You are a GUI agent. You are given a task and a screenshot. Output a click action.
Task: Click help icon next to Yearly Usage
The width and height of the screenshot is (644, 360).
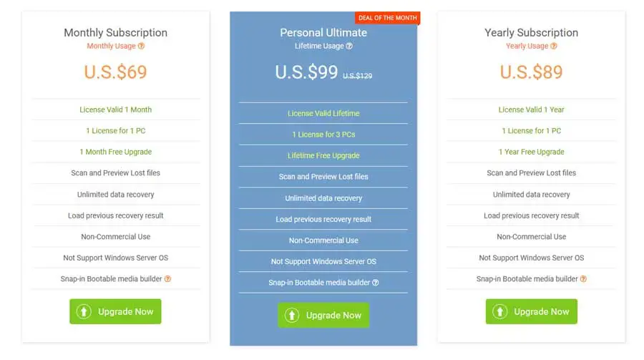coord(554,46)
